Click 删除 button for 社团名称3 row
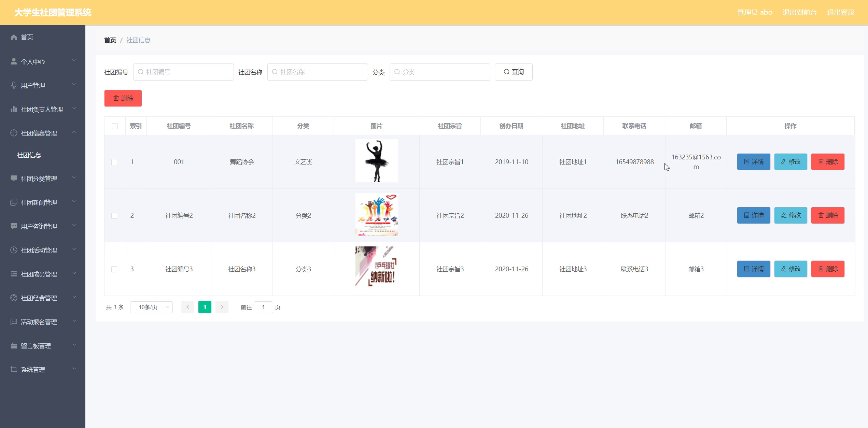This screenshot has width=868, height=428. [828, 269]
